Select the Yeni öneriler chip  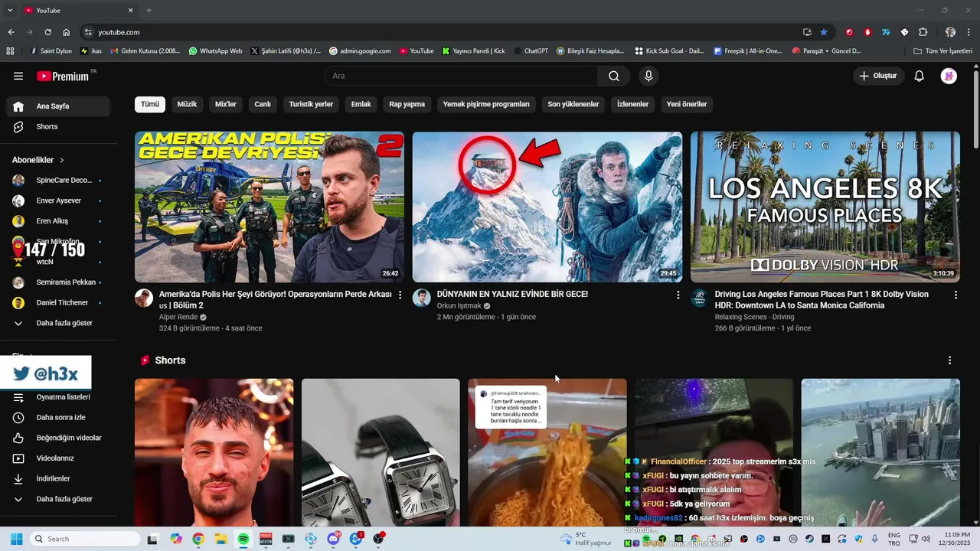click(687, 104)
